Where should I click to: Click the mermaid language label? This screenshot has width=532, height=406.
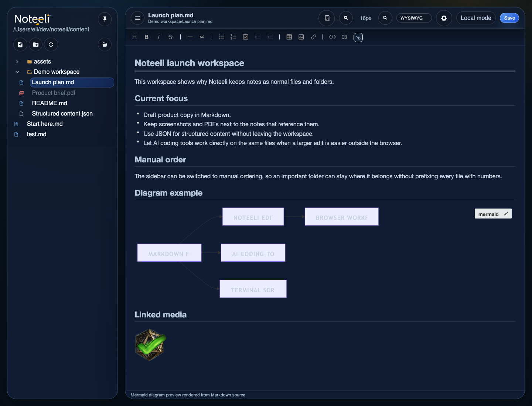488,214
